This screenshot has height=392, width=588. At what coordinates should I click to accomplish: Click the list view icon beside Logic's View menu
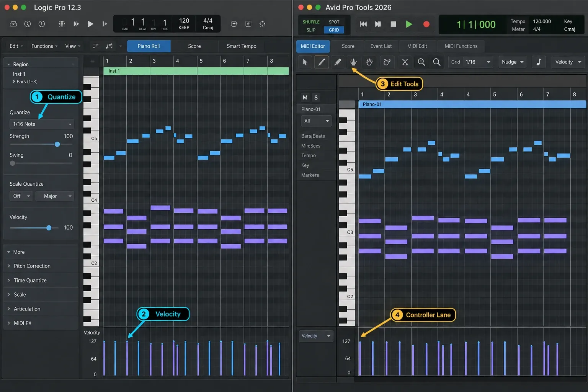pos(96,46)
